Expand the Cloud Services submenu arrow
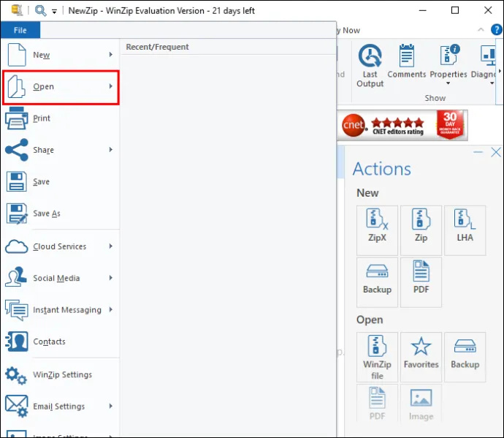Screen dimensions: 504x438 tap(110, 246)
